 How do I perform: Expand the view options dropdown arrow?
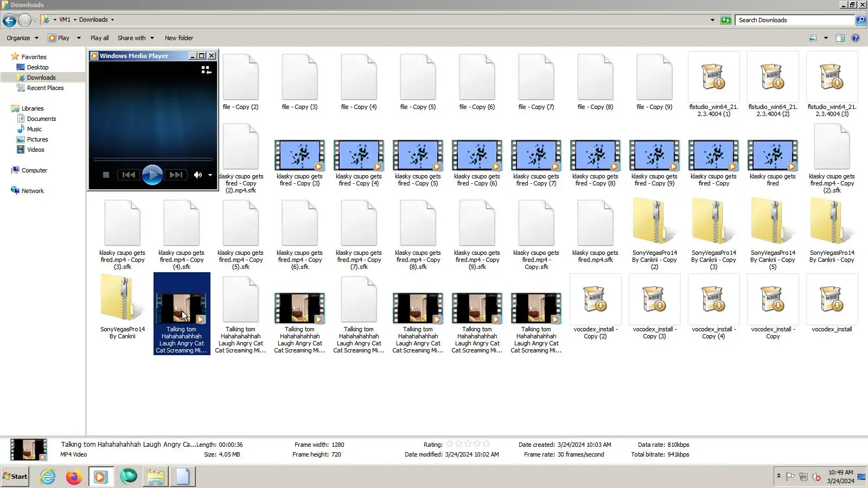point(826,38)
